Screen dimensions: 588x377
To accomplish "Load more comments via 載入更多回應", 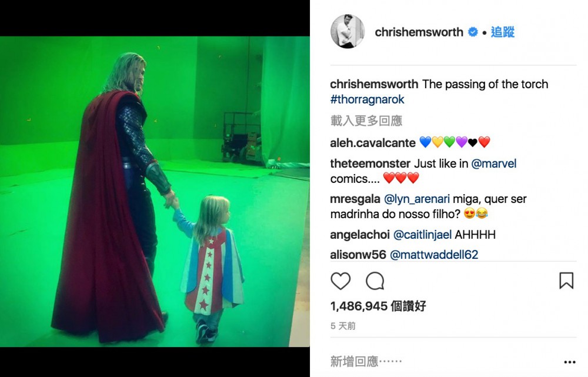I will tap(366, 121).
